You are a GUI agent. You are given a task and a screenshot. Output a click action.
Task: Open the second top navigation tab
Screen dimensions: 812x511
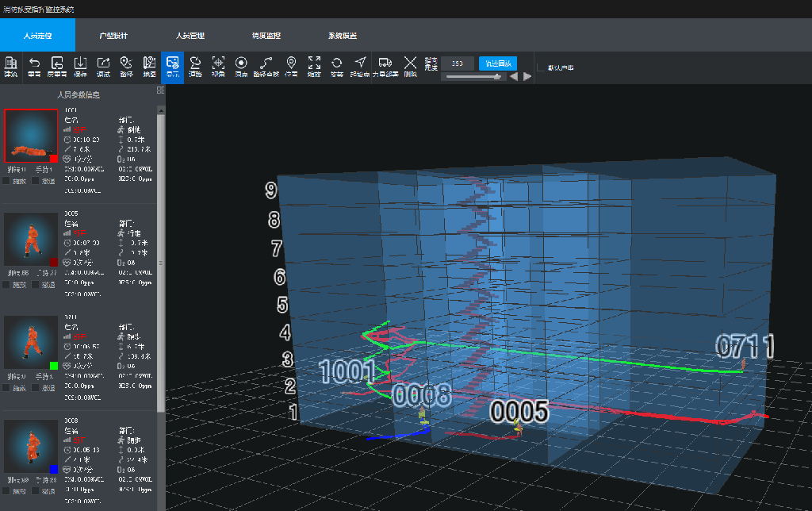coord(113,36)
